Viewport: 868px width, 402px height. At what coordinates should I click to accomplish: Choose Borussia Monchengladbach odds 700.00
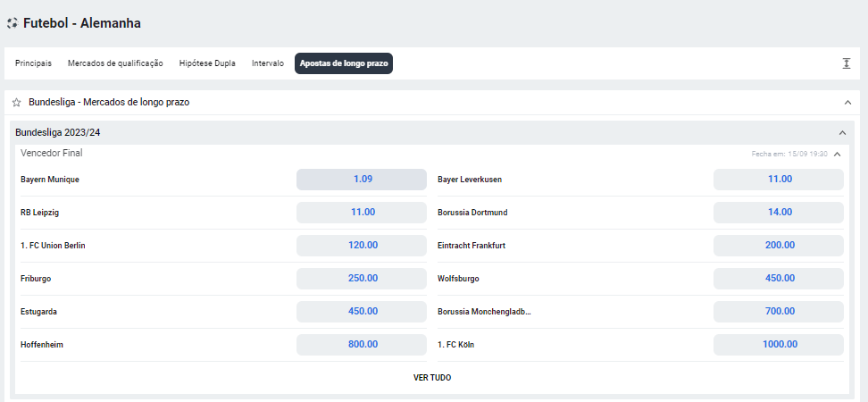pyautogui.click(x=779, y=312)
